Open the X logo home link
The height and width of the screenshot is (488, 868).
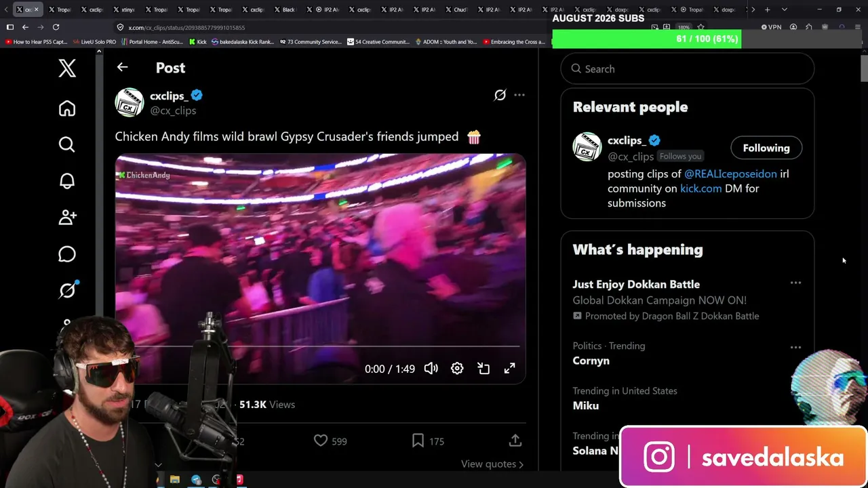(x=67, y=68)
